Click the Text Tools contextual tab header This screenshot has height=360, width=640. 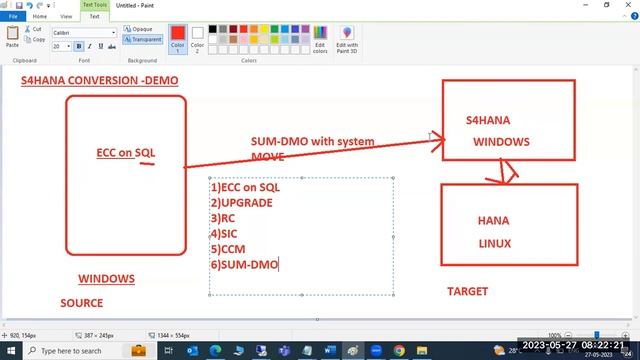point(95,5)
